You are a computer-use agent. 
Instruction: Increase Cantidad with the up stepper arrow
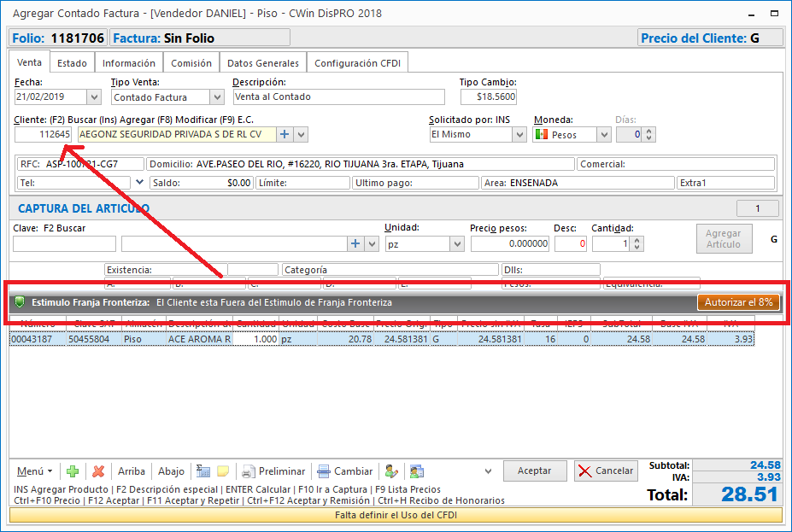(638, 240)
